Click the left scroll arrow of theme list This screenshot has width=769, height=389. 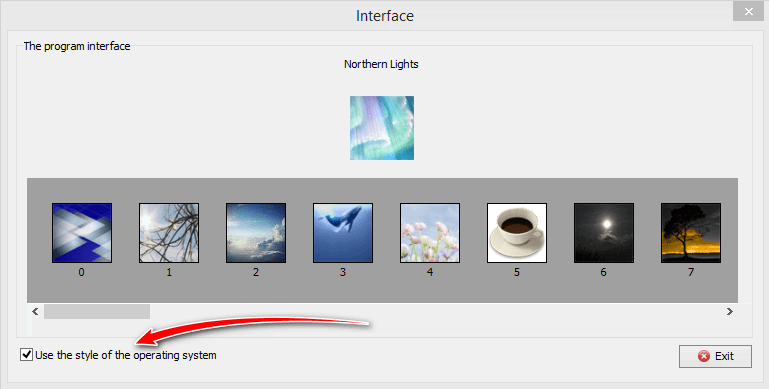point(35,311)
